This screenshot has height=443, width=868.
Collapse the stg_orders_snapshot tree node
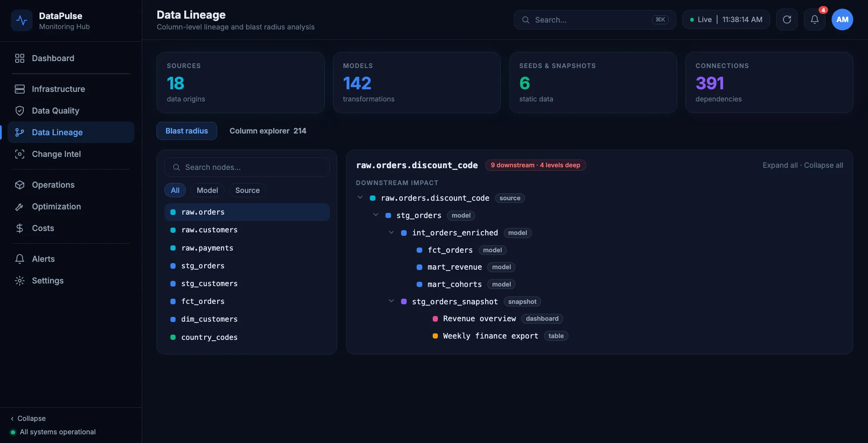(391, 301)
